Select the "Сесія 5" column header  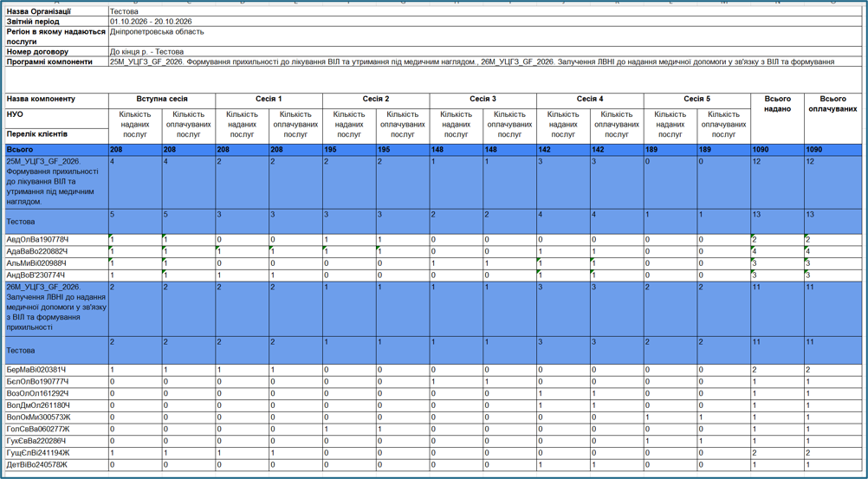697,100
